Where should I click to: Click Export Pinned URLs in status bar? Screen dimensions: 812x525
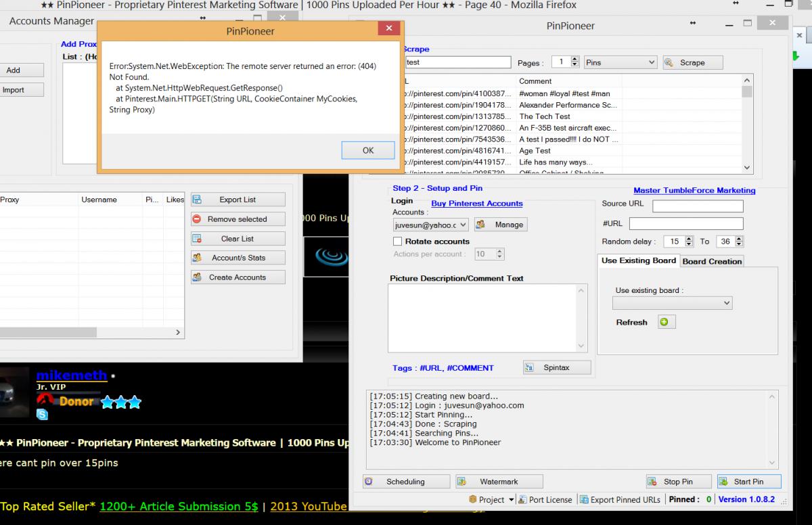coord(619,500)
